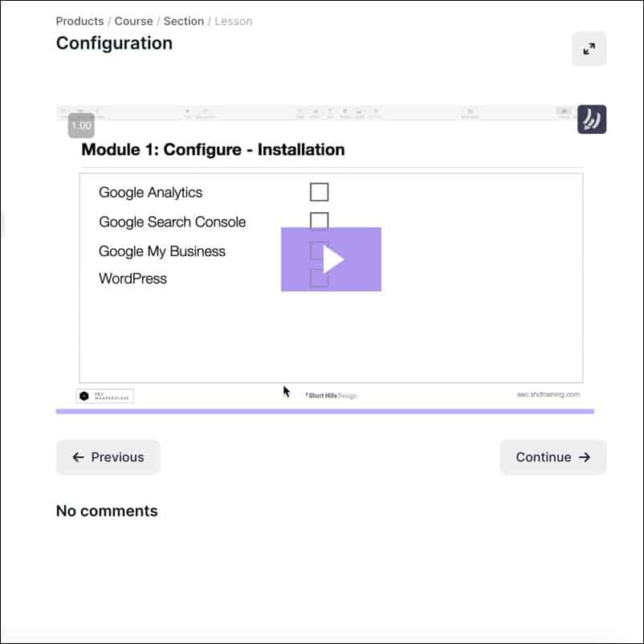Check the Google Analytics checkbox
The width and height of the screenshot is (644, 644).
(x=319, y=192)
